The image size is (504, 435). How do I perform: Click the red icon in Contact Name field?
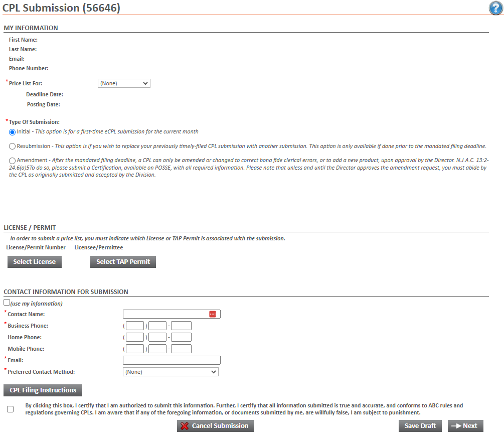213,314
